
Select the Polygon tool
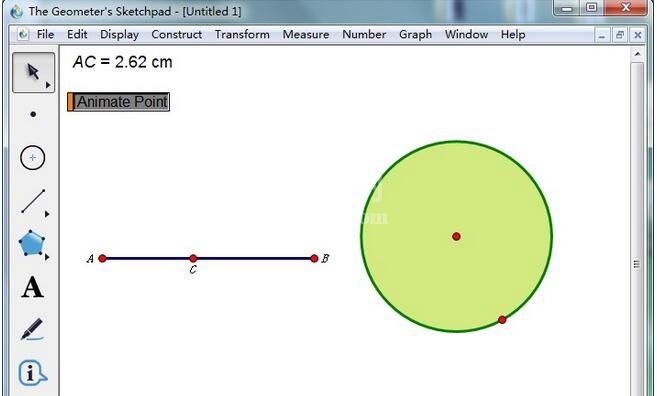pos(31,243)
